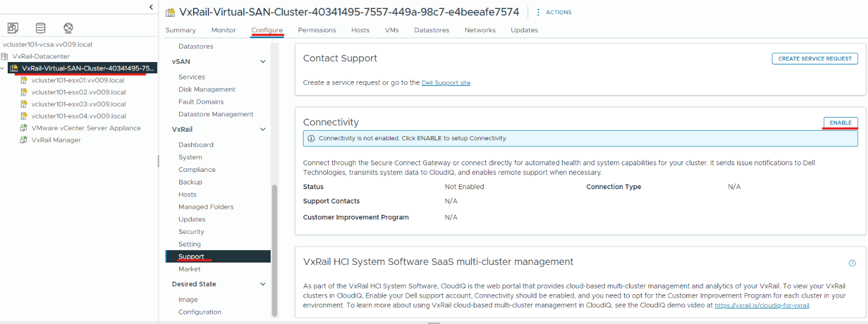Click the VxRail Manager VM icon
Image resolution: width=868 pixels, height=324 pixels.
[x=24, y=140]
